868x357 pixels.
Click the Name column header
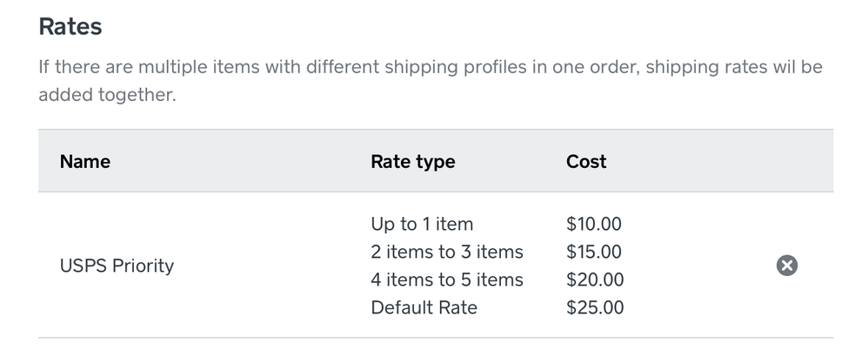tap(84, 161)
